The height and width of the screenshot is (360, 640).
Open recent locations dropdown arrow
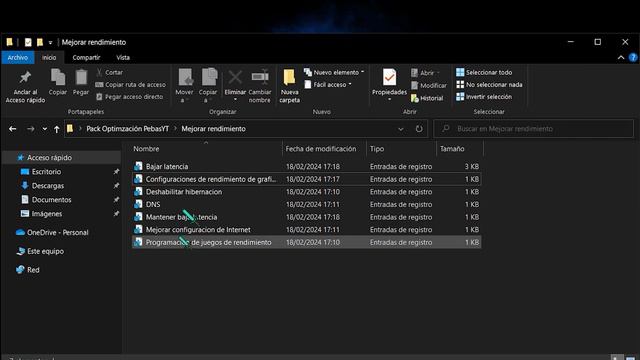(44, 129)
